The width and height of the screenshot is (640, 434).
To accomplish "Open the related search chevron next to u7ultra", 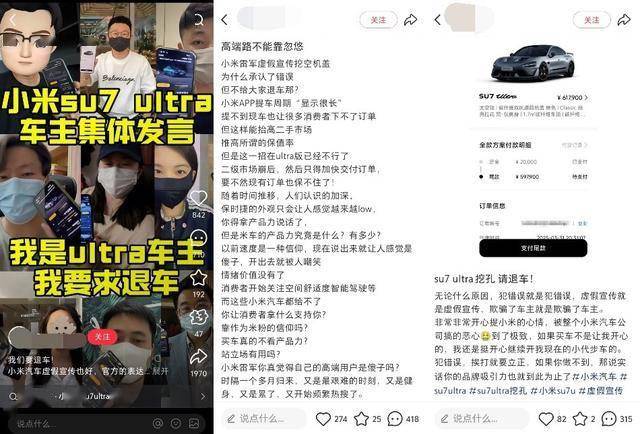I will (x=203, y=396).
